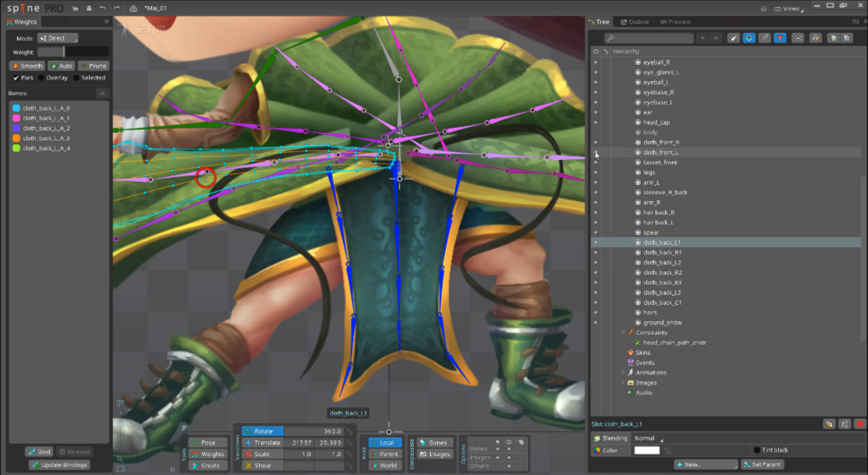The image size is (868, 475).
Task: Open the Views dropdown in title bar
Action: point(789,9)
